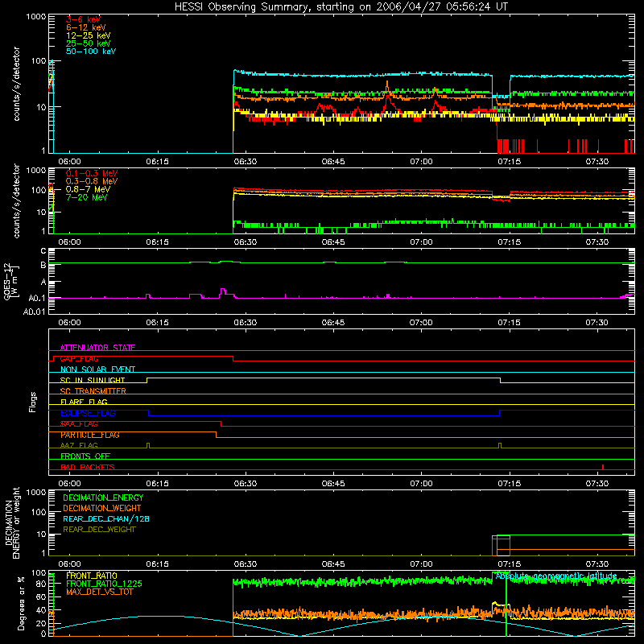This screenshot has width=644, height=644.
Task: Select the DECIMATION_WEIGHT legend label
Action: [x=102, y=508]
